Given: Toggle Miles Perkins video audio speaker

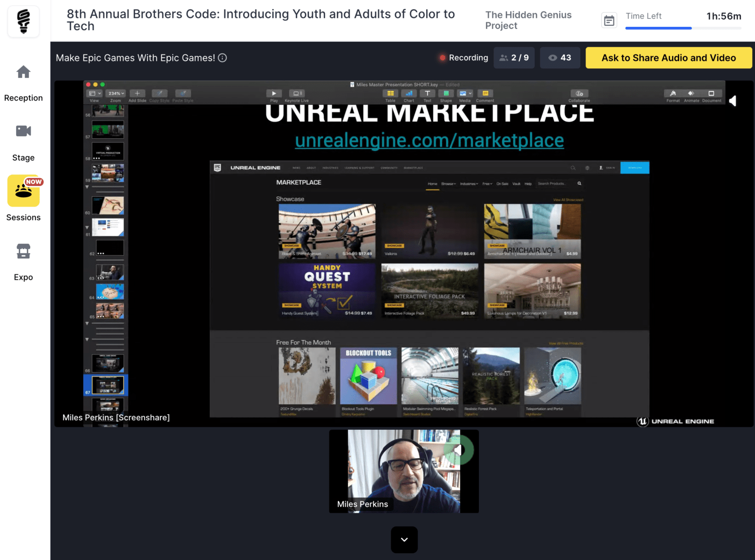Looking at the screenshot, I should click(458, 450).
